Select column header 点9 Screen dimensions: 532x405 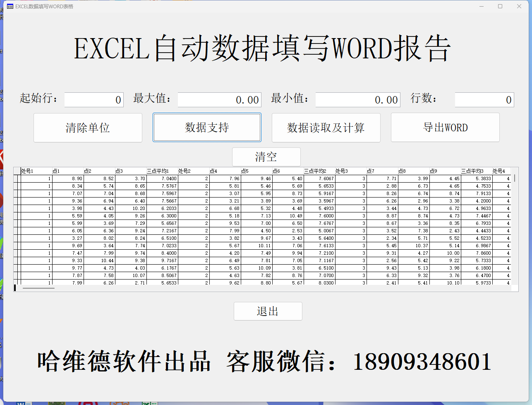(445, 171)
